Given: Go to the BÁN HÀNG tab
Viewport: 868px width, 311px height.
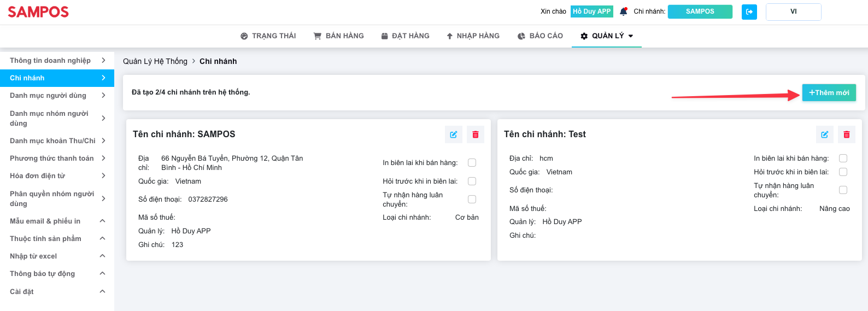Looking at the screenshot, I should [338, 36].
